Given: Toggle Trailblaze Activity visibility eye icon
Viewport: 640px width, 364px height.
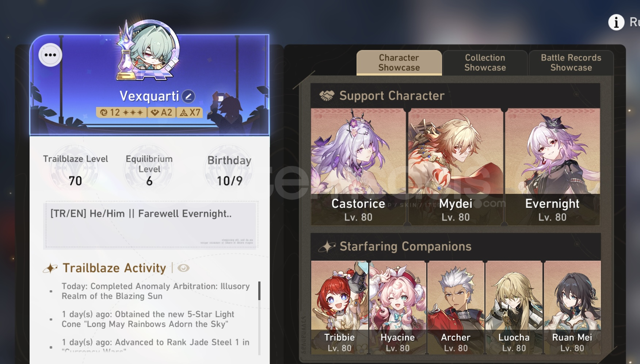Looking at the screenshot, I should [x=183, y=268].
